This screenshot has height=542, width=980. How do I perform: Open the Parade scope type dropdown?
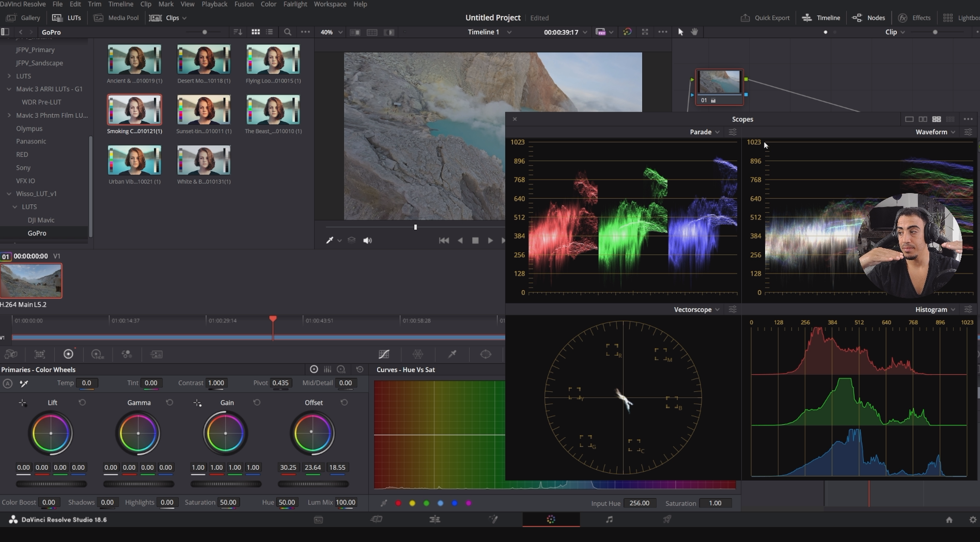tap(705, 132)
